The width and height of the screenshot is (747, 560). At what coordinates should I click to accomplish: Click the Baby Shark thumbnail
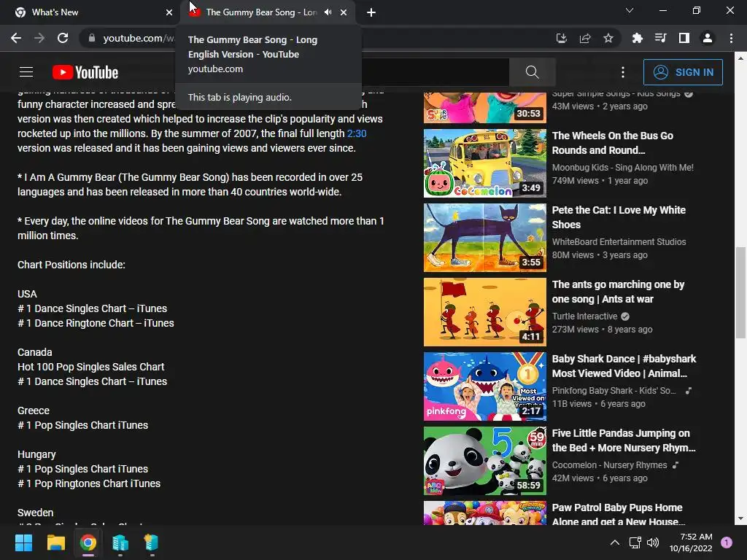coord(485,386)
